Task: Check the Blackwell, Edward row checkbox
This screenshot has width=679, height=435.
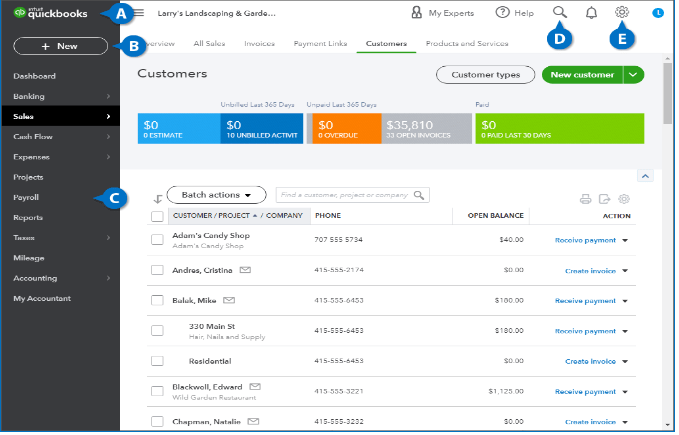Action: (158, 393)
